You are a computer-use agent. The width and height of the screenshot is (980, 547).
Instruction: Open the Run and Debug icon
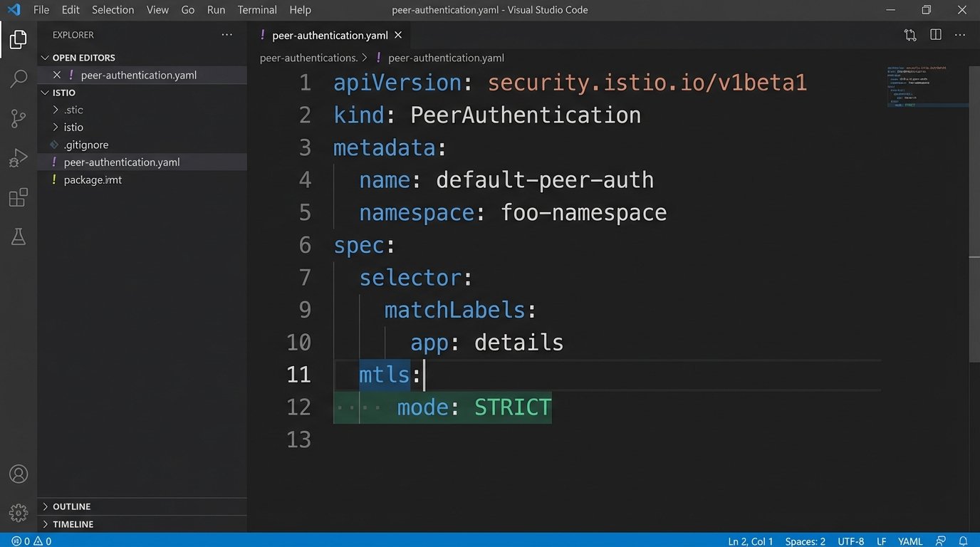click(x=19, y=158)
